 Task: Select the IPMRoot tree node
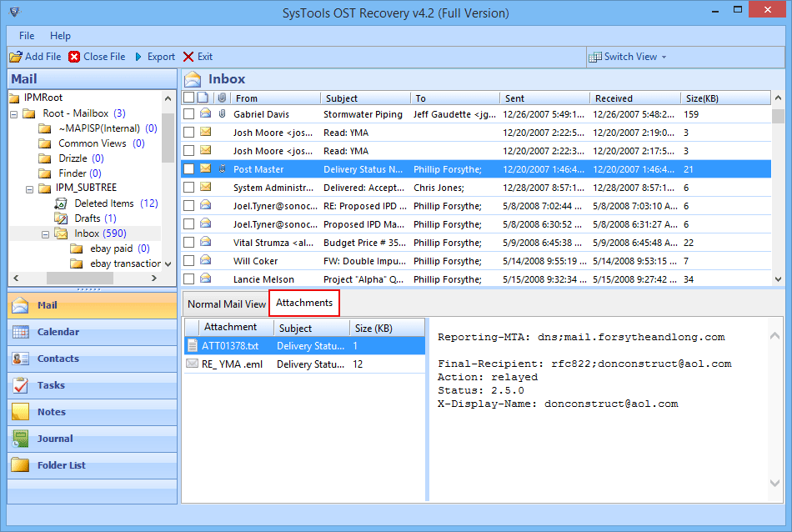(x=43, y=98)
